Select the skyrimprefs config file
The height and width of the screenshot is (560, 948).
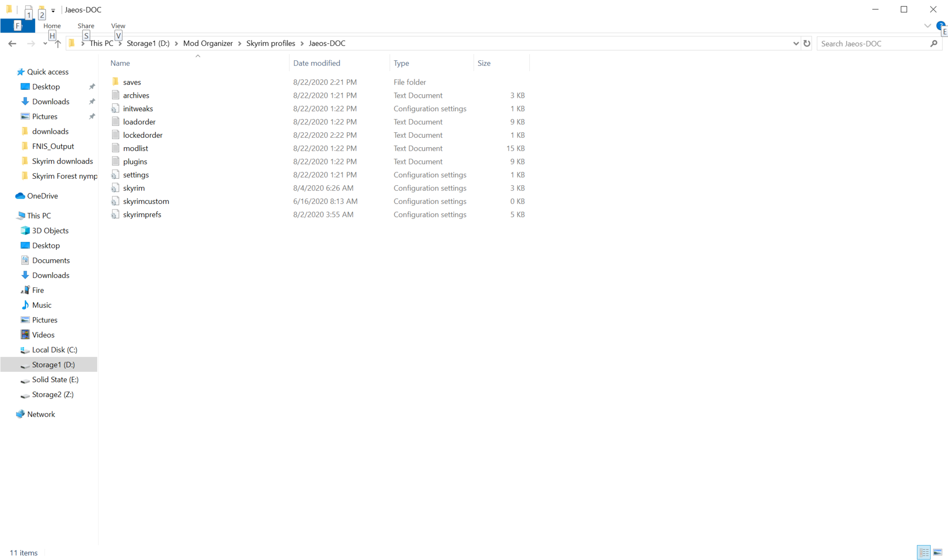pos(142,215)
